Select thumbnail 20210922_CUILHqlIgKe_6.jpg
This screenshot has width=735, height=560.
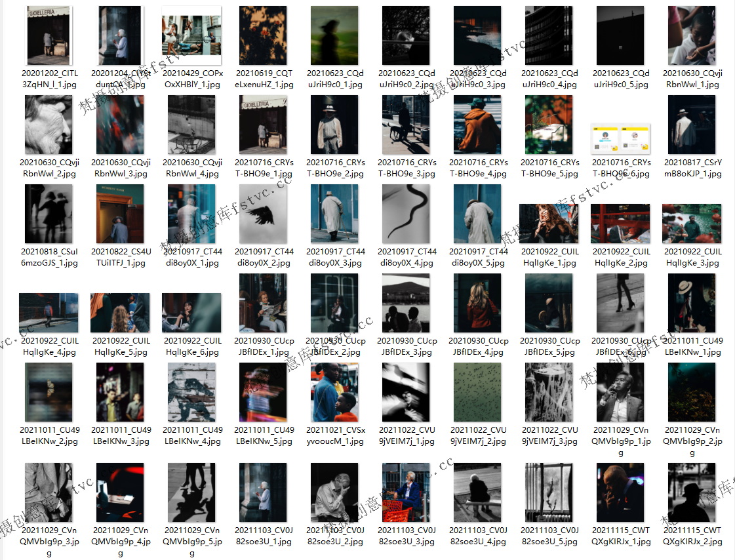(x=191, y=313)
